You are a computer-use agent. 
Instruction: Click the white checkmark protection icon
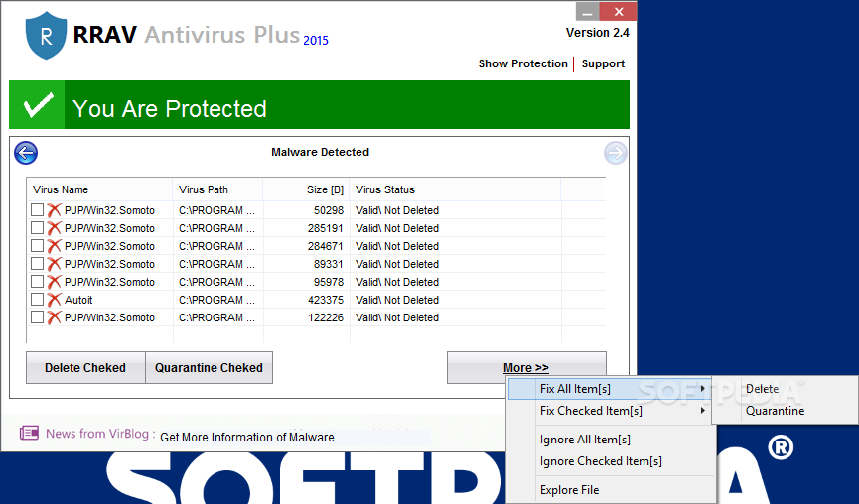[x=38, y=104]
